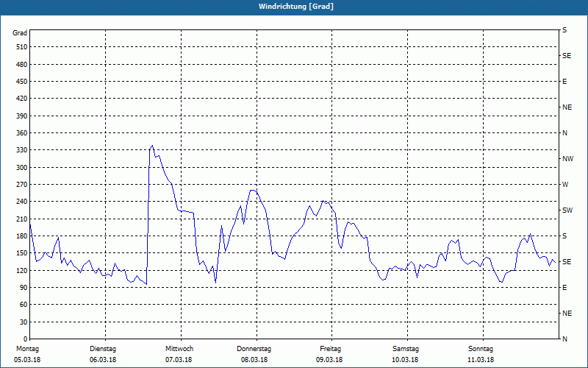588x368 pixels.
Task: Select the date 10.03.18
Action: 405,360
